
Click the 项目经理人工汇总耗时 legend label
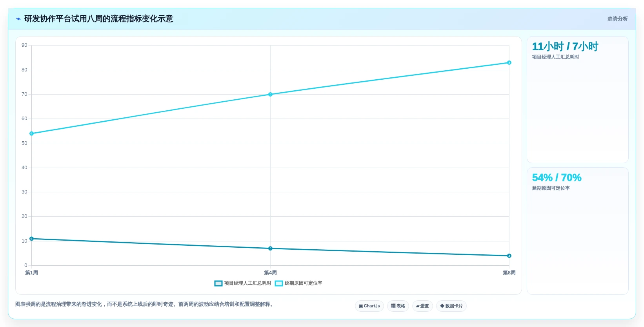pyautogui.click(x=247, y=283)
